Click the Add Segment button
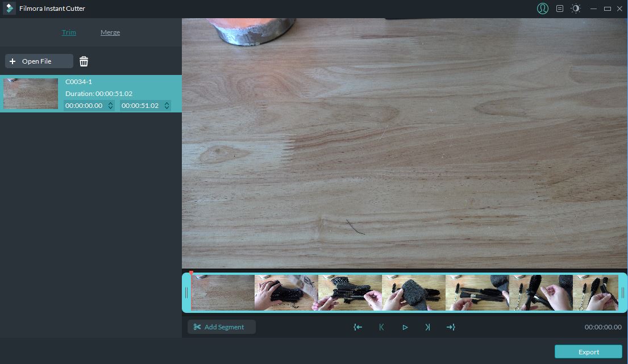The width and height of the screenshot is (628, 364). click(222, 327)
